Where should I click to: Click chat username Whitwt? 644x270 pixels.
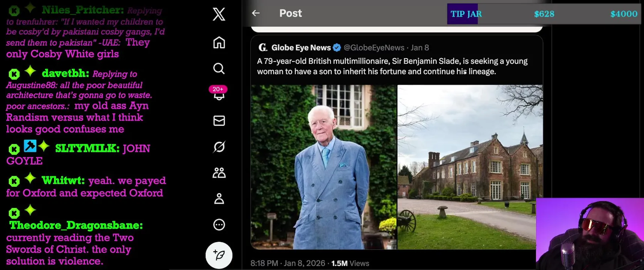pyautogui.click(x=63, y=180)
